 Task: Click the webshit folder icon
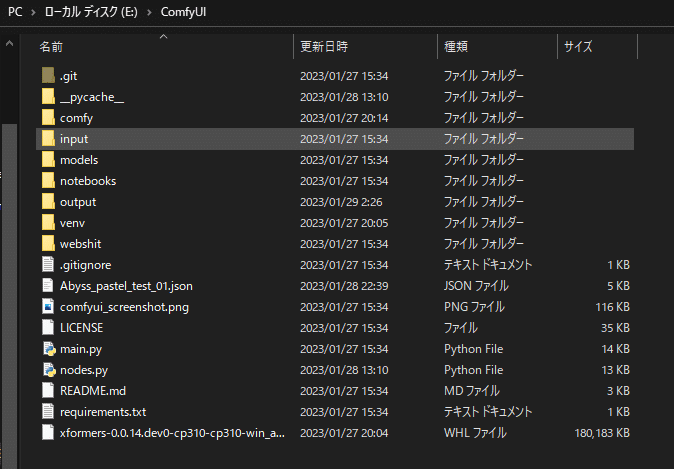tap(48, 244)
